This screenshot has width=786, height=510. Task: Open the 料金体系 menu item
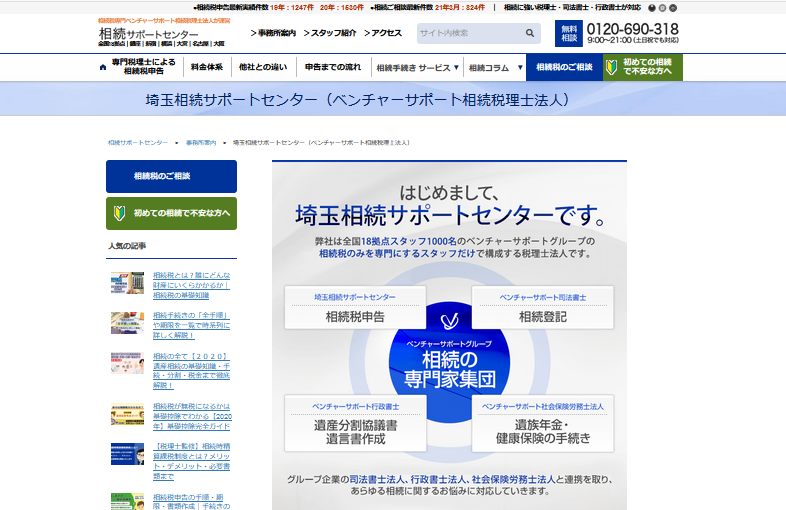coord(207,67)
